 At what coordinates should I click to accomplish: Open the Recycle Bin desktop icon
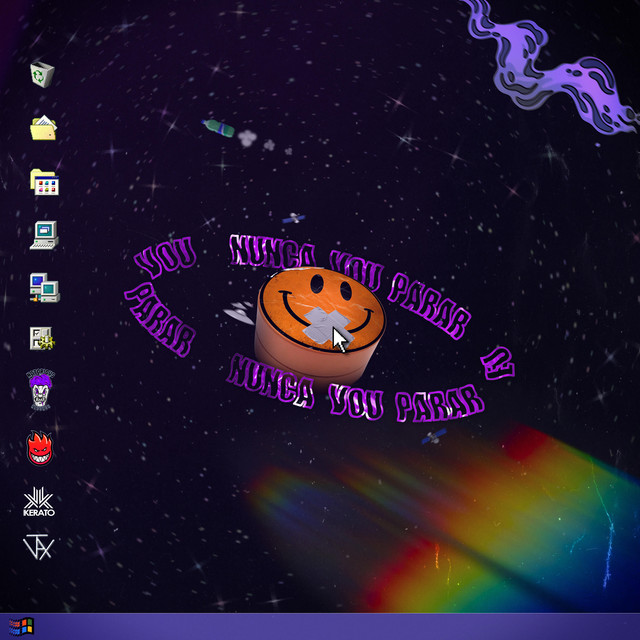point(42,74)
